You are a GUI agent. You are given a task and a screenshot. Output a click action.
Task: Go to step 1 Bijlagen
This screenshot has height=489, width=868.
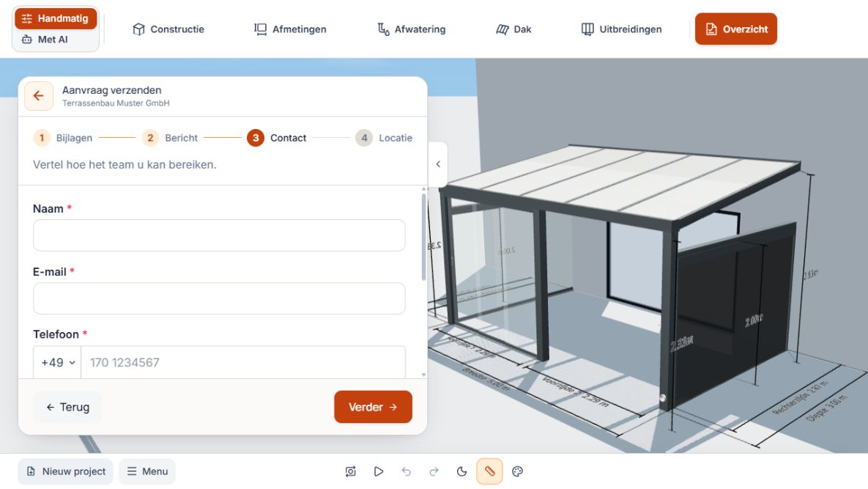point(63,138)
